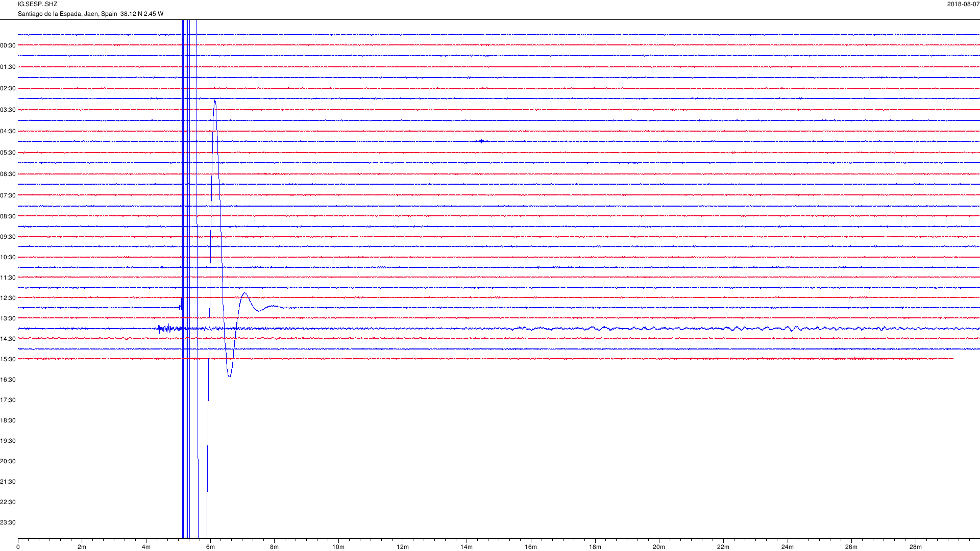The height and width of the screenshot is (551, 980).
Task: Click the 14m axis label
Action: pyautogui.click(x=467, y=547)
